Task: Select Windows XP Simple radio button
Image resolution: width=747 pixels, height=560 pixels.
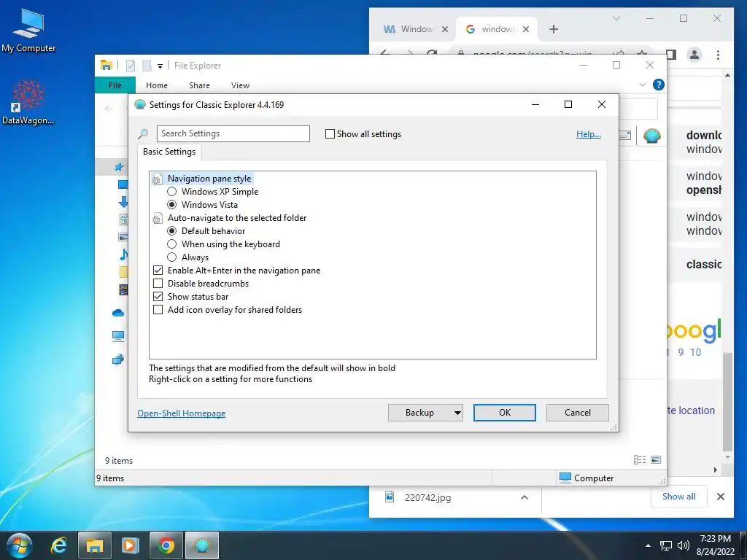Action: click(x=172, y=192)
